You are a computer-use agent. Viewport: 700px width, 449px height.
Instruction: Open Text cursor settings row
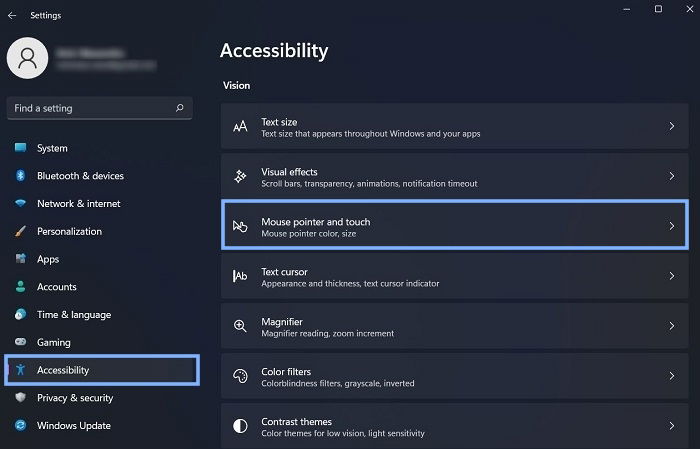[454, 276]
